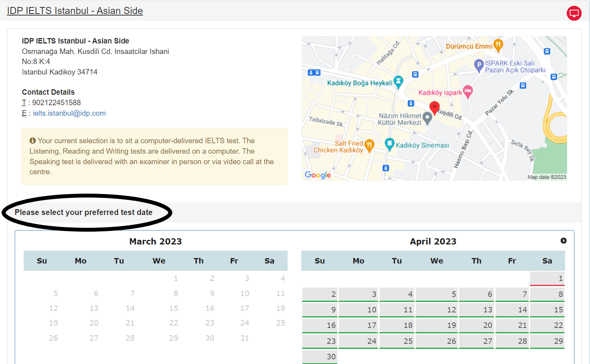Go to next month using the calendar arrow
This screenshot has width=590, height=364.
coord(564,241)
